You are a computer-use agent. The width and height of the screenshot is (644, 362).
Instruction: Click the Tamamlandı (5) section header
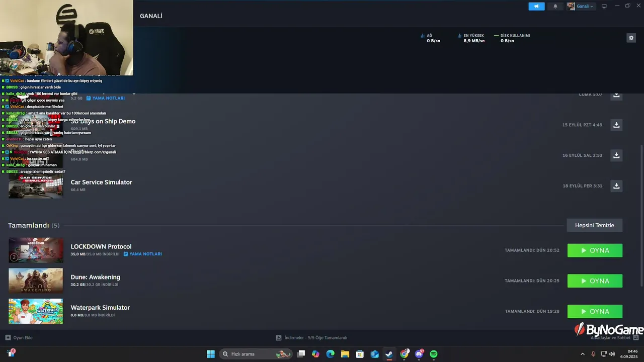(x=34, y=225)
